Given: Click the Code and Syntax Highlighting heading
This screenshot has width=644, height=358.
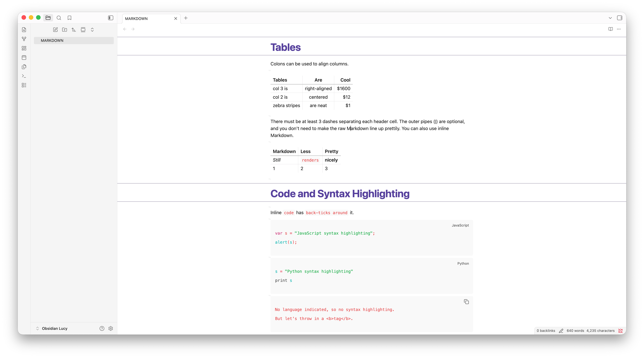Looking at the screenshot, I should [340, 194].
